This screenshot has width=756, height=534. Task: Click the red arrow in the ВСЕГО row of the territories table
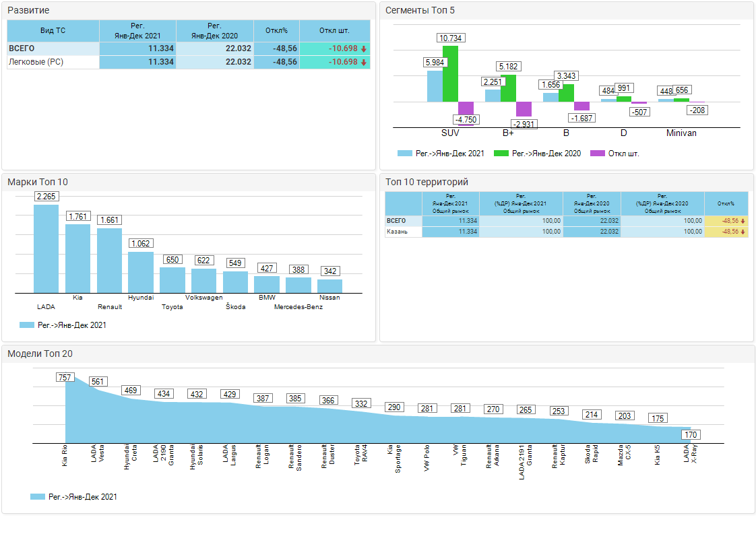743,221
